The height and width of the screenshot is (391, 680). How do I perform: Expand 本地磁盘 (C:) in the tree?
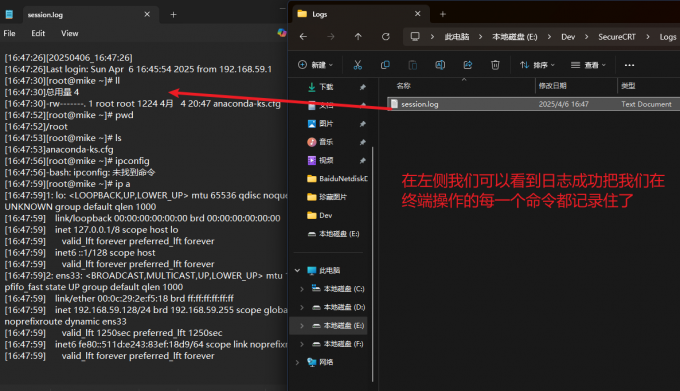pos(302,289)
